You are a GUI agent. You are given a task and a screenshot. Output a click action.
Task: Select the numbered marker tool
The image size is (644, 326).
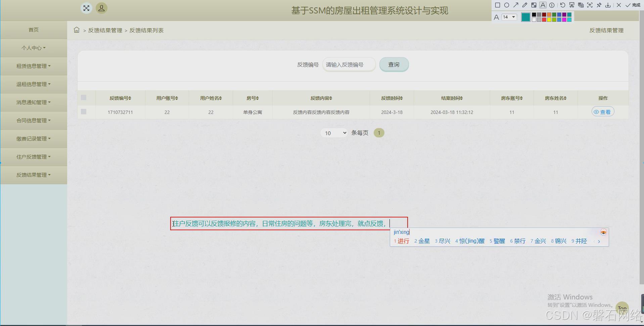pyautogui.click(x=552, y=5)
